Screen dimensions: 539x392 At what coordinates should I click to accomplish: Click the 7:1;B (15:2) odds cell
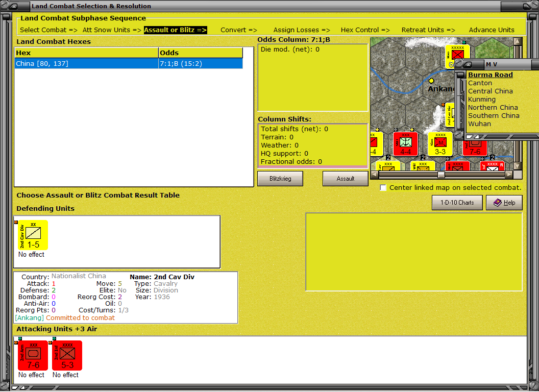[201, 64]
